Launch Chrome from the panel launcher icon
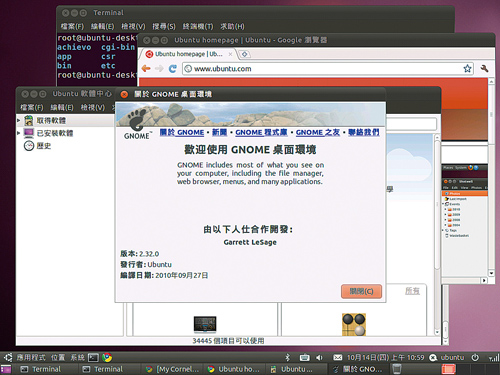This screenshot has height=375, width=500. click(x=107, y=358)
